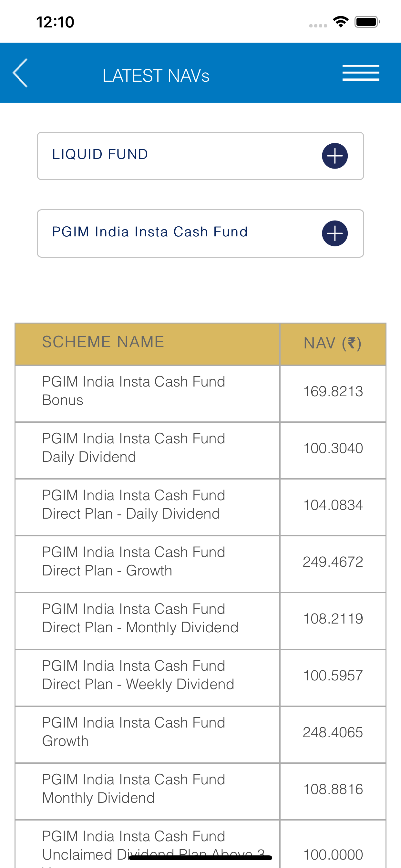Tap the battery status icon
Viewport: 401px width, 868px height.
point(367,22)
